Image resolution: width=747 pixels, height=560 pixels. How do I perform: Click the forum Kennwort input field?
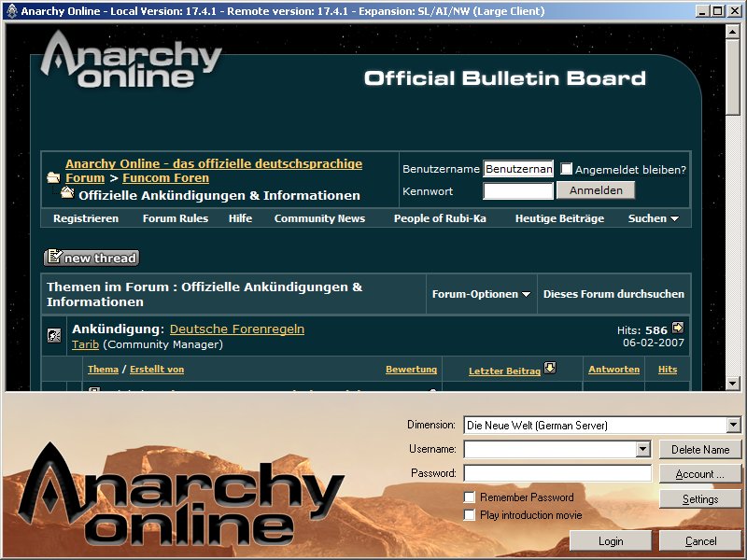(x=518, y=191)
